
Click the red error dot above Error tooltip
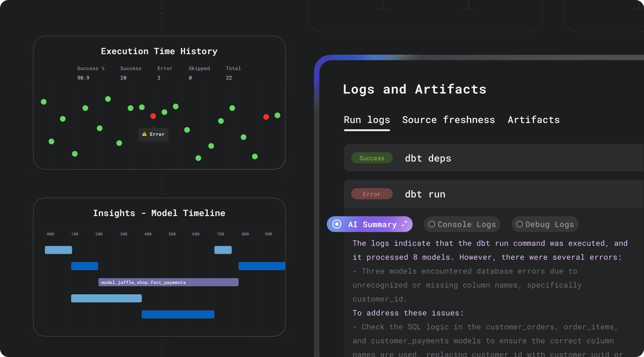click(153, 116)
